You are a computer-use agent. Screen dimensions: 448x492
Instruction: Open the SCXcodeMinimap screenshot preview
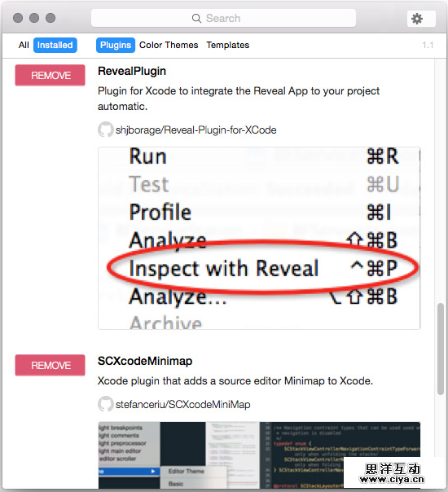point(259,455)
